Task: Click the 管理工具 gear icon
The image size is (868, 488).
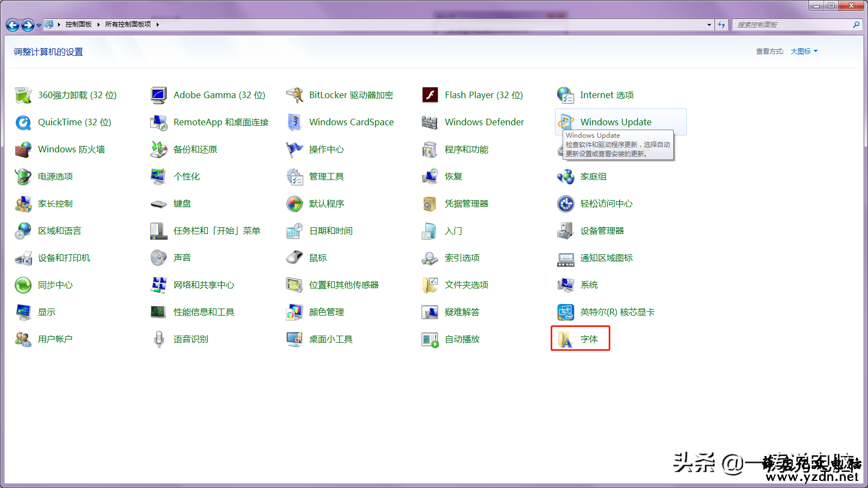Action: [x=295, y=176]
